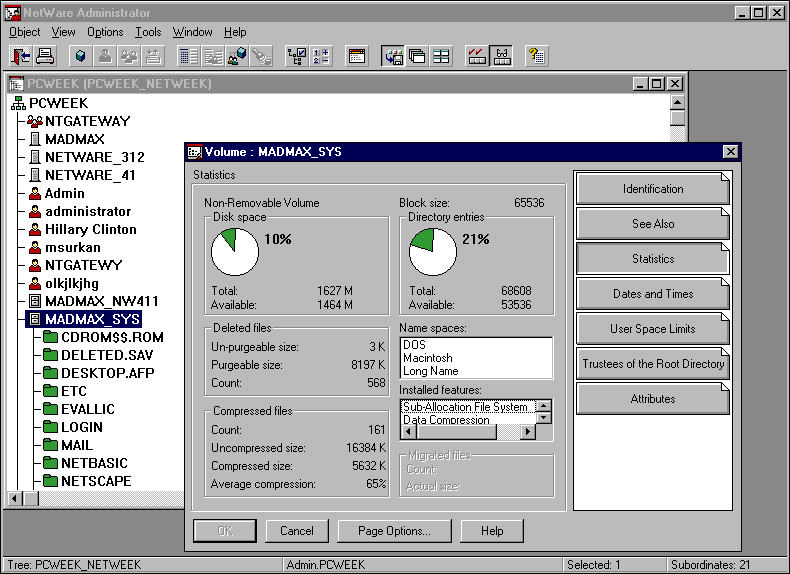Click the DELETED.SAV folder
Viewport: 790px width, 574px height.
98,355
